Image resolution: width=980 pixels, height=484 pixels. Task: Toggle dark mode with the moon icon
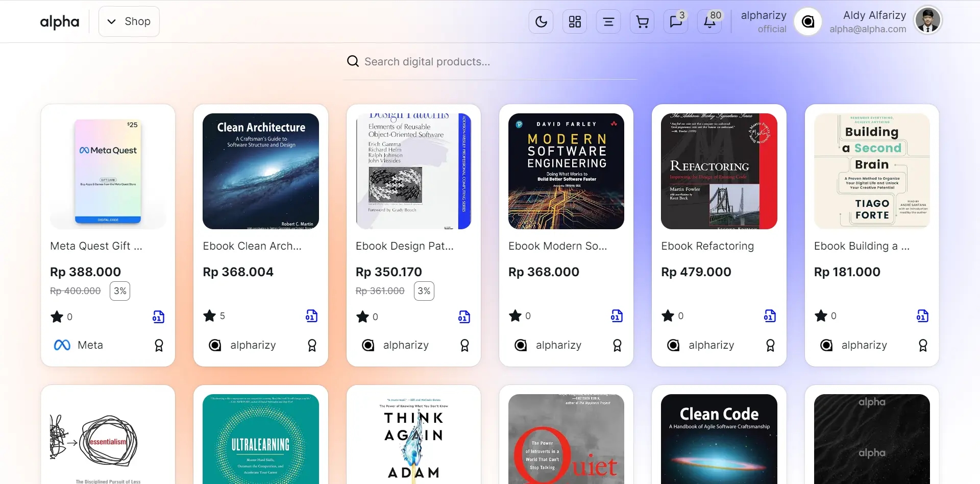point(541,21)
